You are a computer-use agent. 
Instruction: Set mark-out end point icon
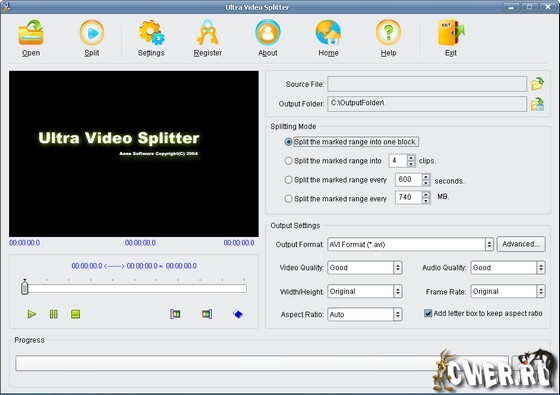point(207,314)
